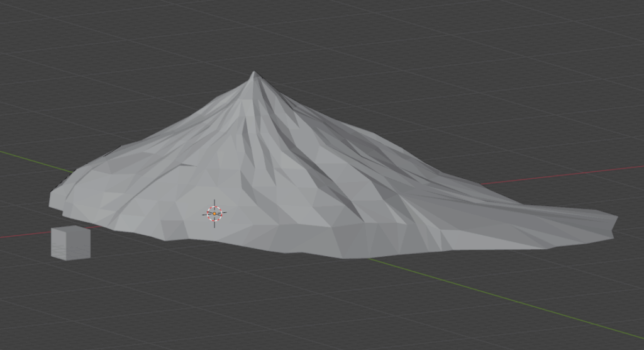Click the red X axis line left of cube

(25, 236)
